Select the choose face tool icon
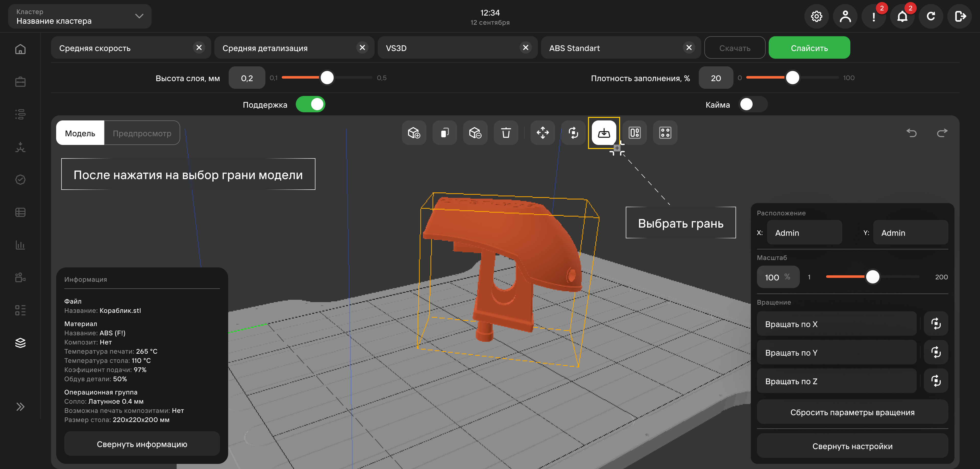The image size is (980, 469). click(x=604, y=133)
